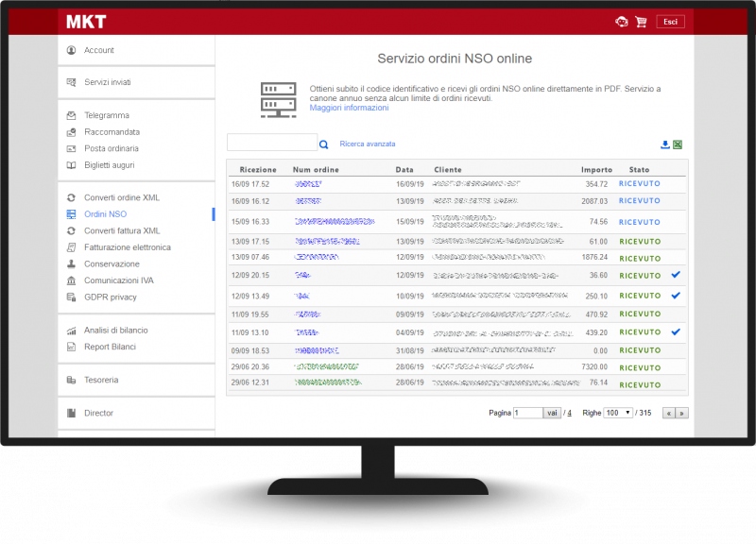Click reception time 29/06 12.31
756x544 pixels.
tap(250, 382)
